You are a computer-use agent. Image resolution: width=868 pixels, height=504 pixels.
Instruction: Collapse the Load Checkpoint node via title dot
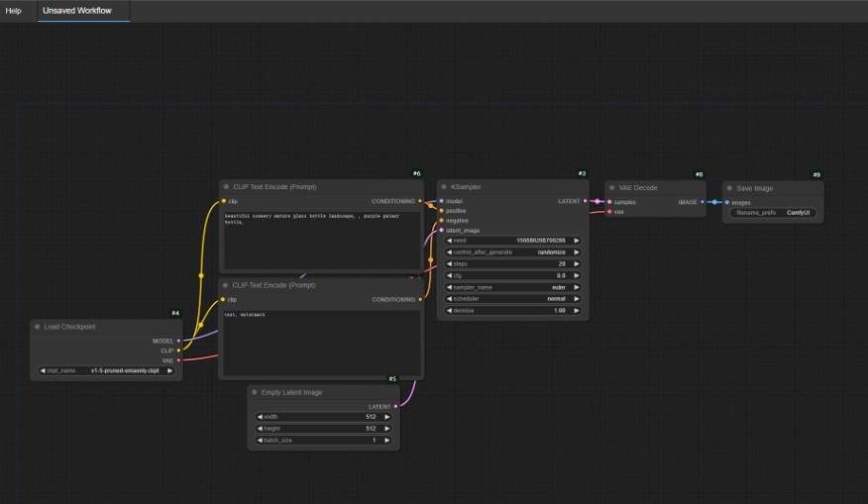(37, 327)
